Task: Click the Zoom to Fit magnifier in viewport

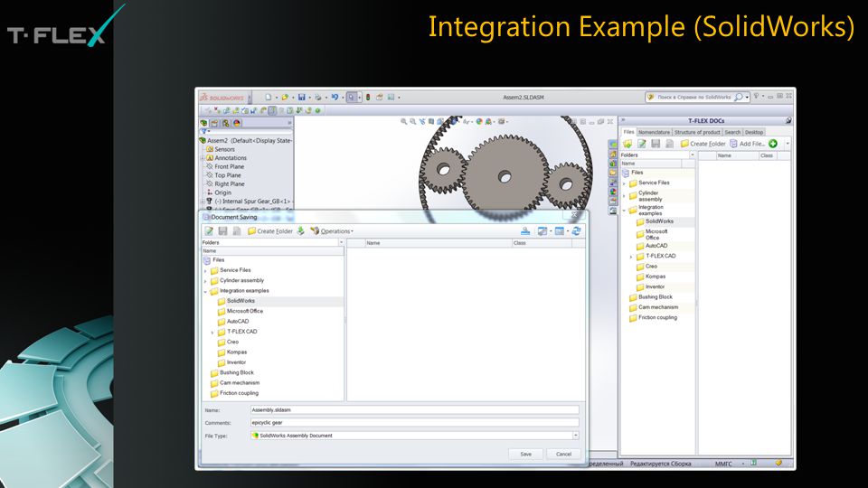Action: [x=404, y=122]
